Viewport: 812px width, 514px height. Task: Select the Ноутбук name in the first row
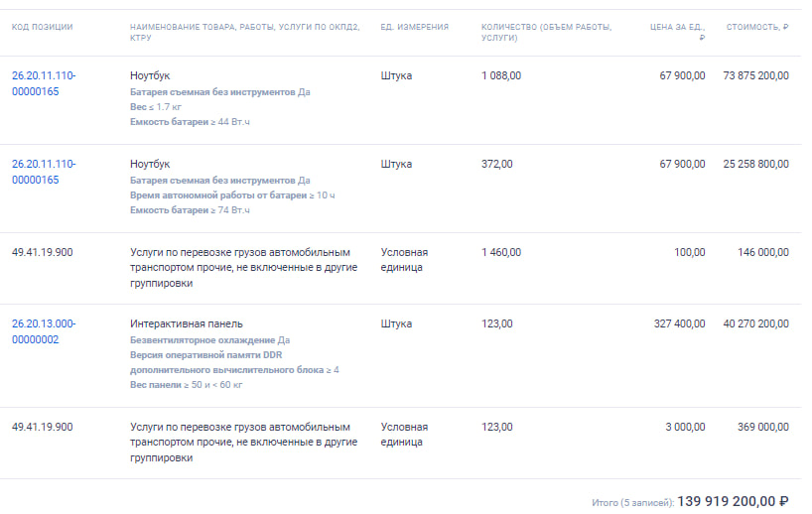point(150,75)
